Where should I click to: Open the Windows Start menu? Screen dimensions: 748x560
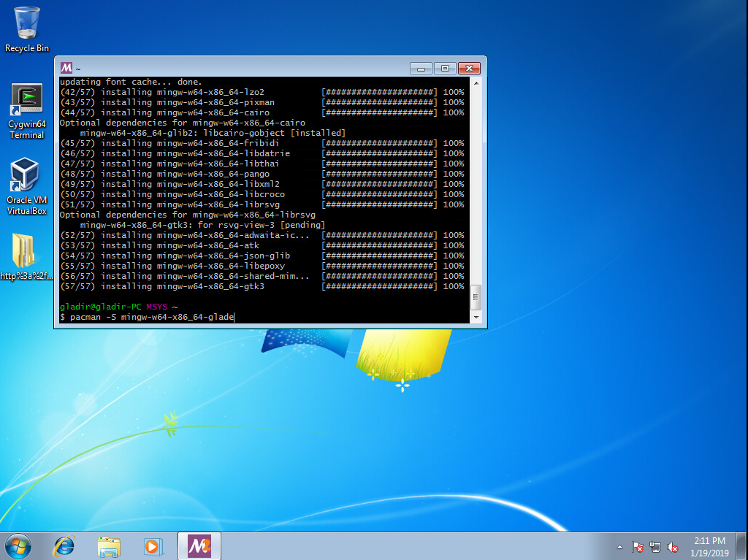point(18,545)
